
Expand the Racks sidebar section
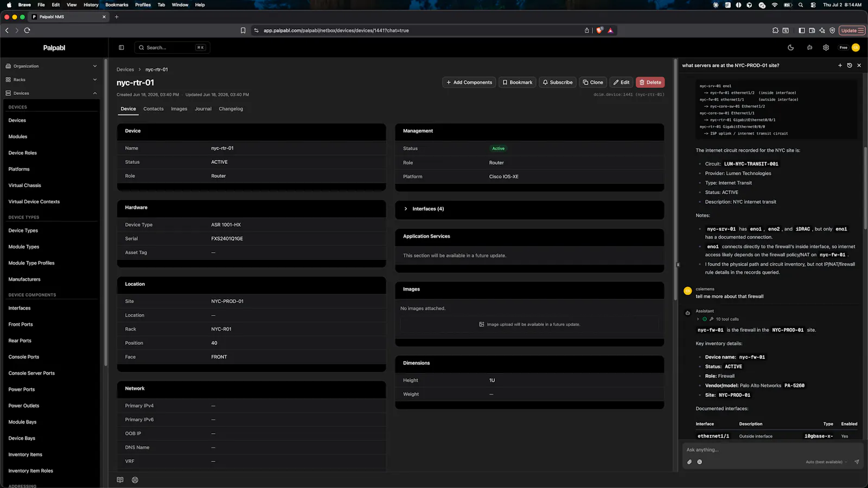point(51,80)
